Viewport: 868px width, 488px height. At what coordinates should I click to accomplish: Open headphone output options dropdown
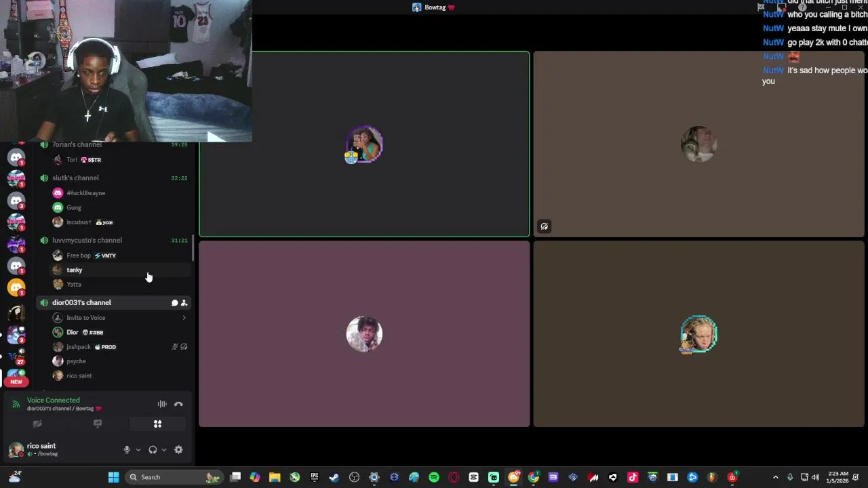point(163,449)
